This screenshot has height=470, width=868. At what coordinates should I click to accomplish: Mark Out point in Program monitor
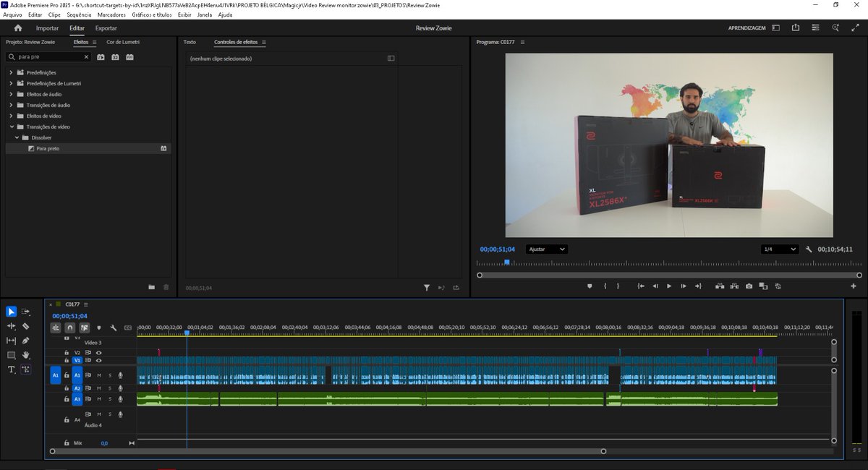pos(618,286)
